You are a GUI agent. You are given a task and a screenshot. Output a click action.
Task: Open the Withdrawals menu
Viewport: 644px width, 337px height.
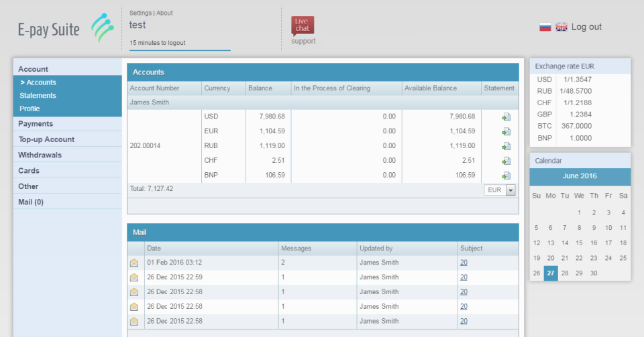point(40,155)
